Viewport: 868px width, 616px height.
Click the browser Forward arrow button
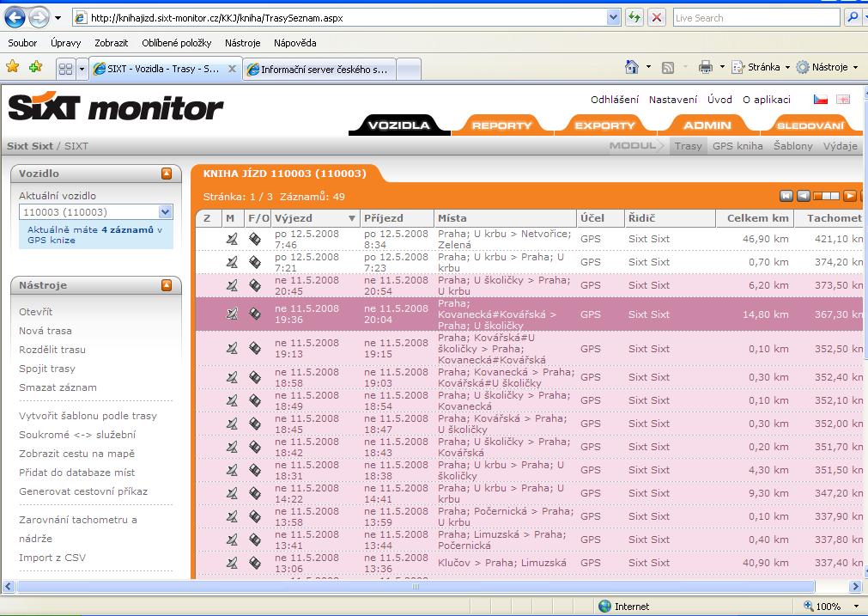39,18
